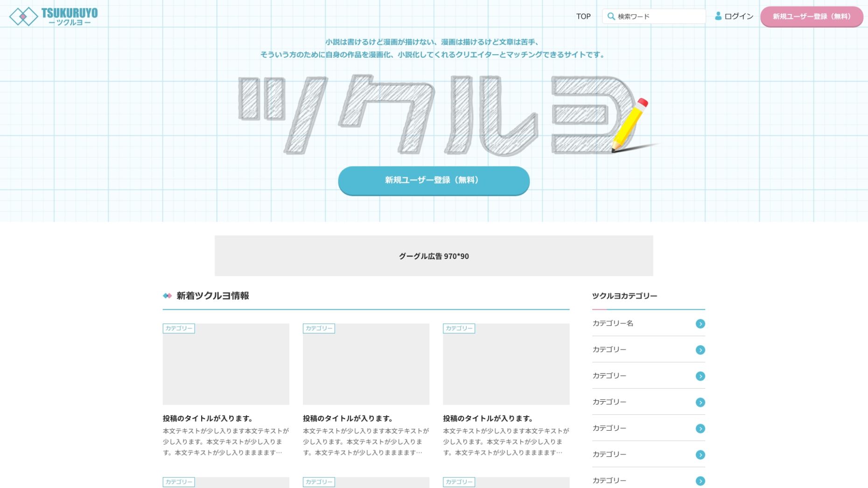Click diamond icon beside 新着ツクルヨ情報 heading
Viewport: 868px width, 488px height.
[167, 296]
